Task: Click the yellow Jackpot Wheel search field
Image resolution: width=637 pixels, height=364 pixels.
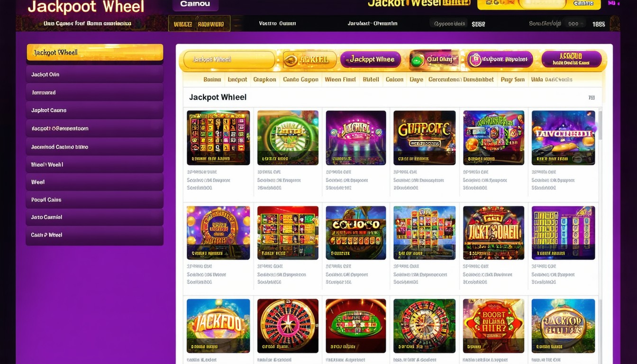Action: [x=229, y=60]
